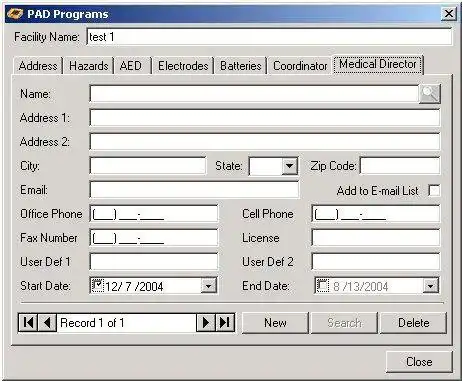The height and width of the screenshot is (381, 462).
Task: Click the City input field
Action: pos(148,166)
